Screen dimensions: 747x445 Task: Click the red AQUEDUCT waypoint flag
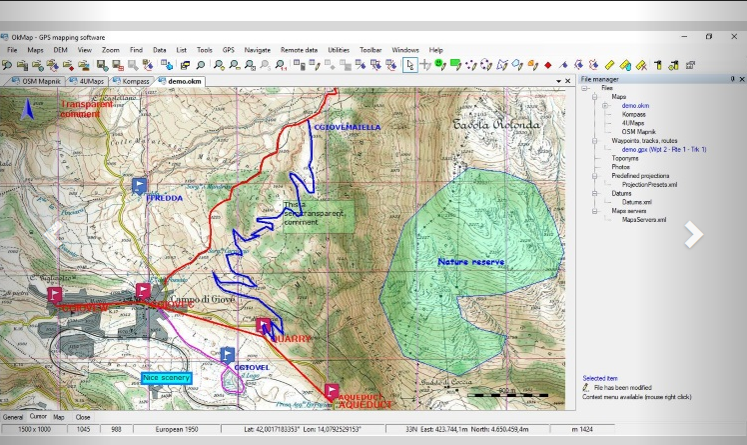pos(332,391)
